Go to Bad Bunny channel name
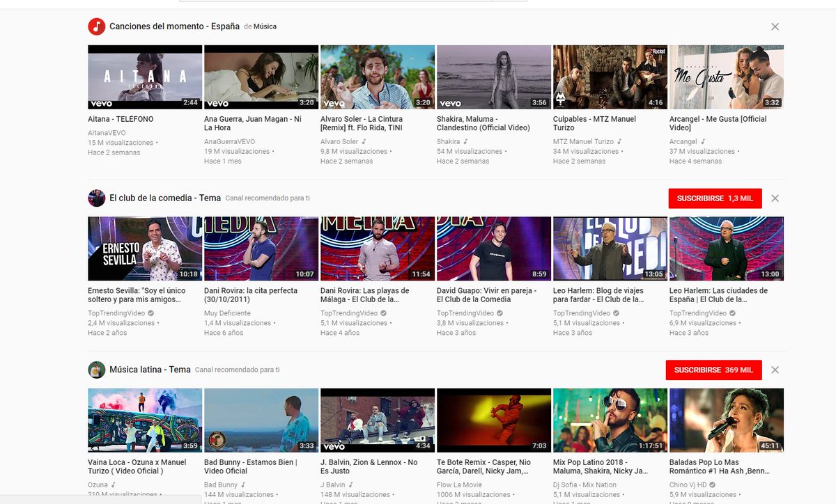The height and width of the screenshot is (504, 836). (221, 485)
